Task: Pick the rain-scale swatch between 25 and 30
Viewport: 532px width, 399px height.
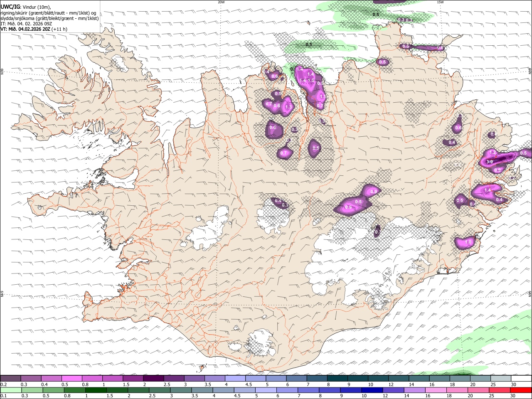Action: [500, 390]
